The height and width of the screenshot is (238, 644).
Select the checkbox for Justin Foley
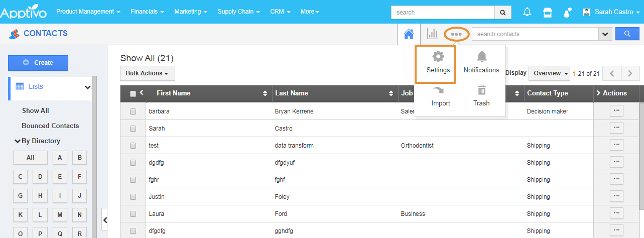point(133,197)
